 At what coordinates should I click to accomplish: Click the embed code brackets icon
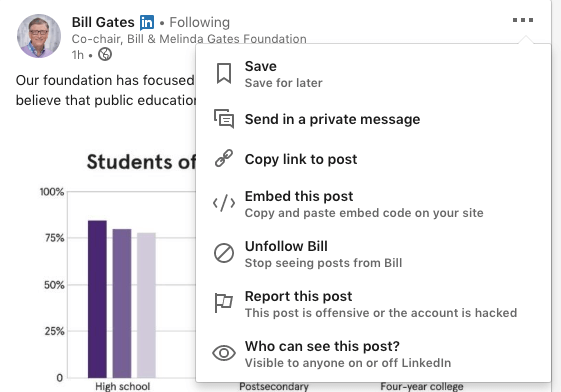click(x=224, y=203)
